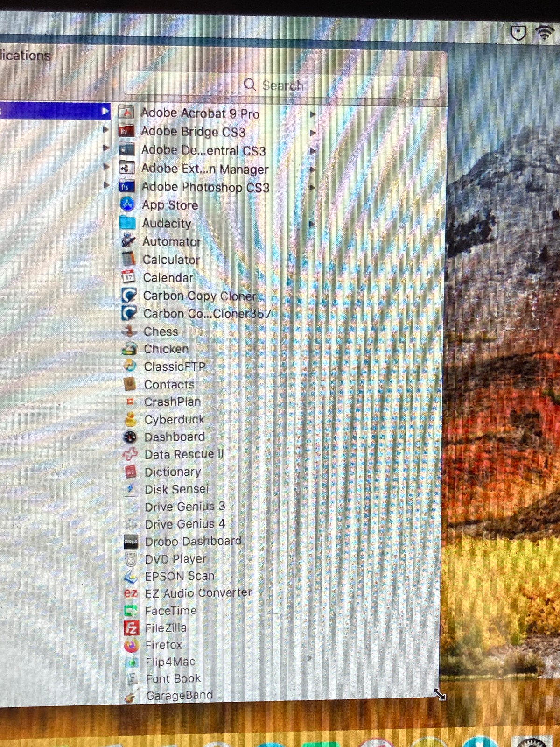Screen dimensions: 560x747
Task: Click the Adobe Acrobat 9 Pro icon
Action: (126, 113)
